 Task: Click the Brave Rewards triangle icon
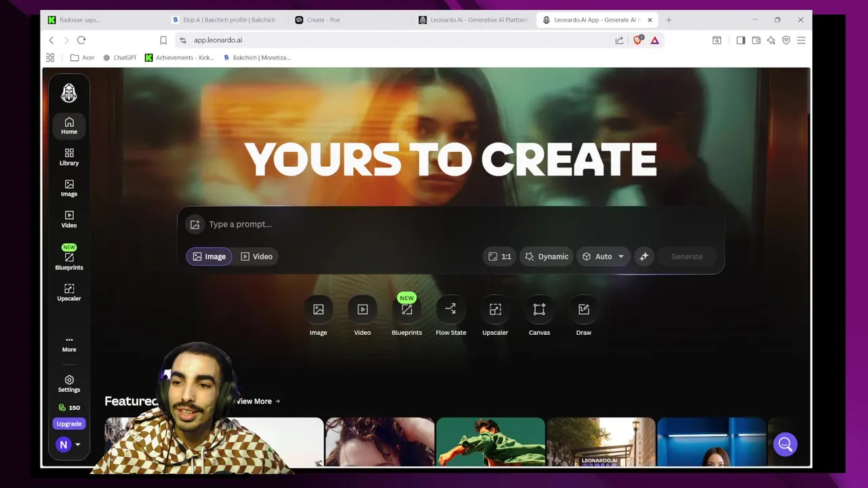tap(654, 40)
